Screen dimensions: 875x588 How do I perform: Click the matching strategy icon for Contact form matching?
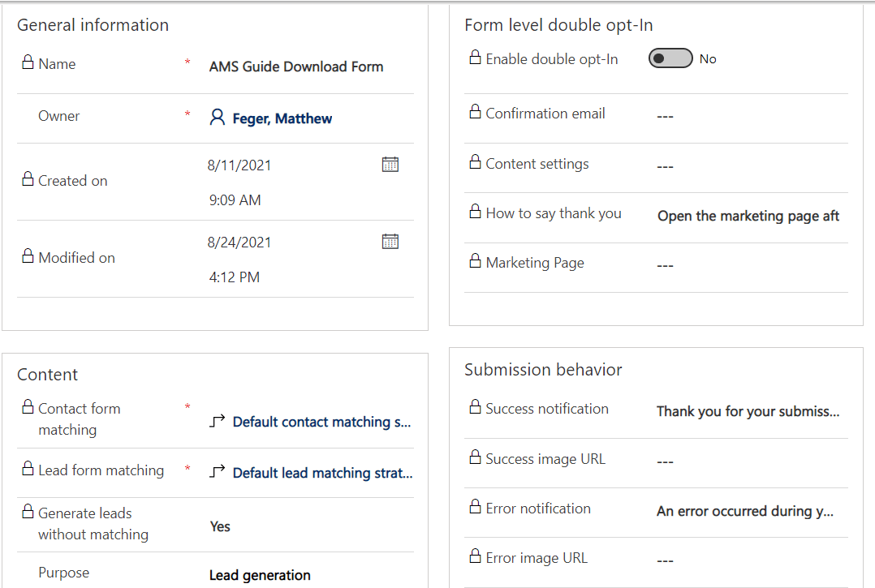coord(216,422)
